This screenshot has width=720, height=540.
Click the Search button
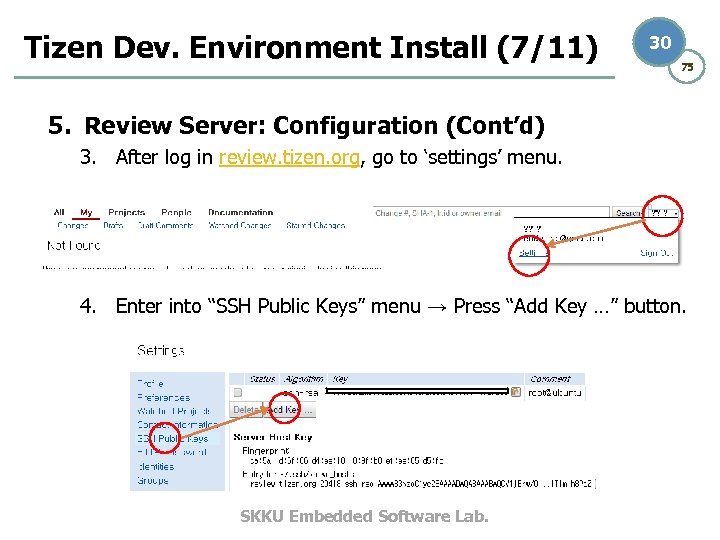(x=628, y=213)
